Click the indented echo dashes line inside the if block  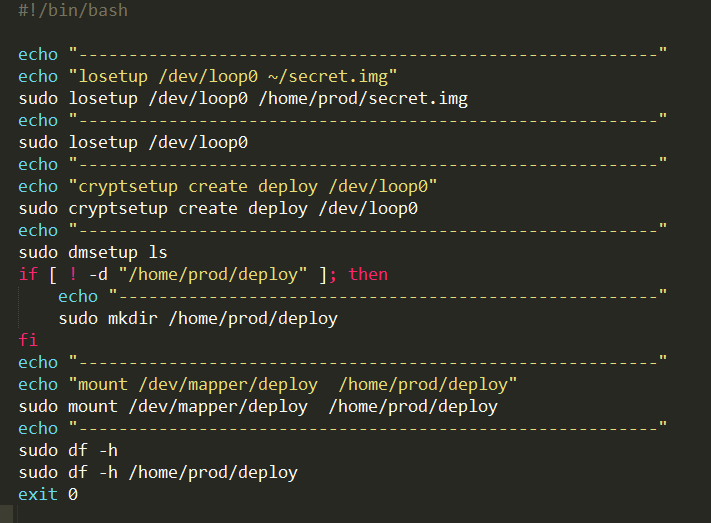[363, 296]
